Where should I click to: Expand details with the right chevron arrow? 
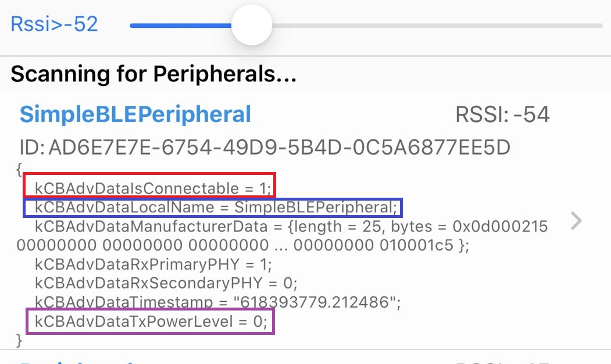pos(576,221)
